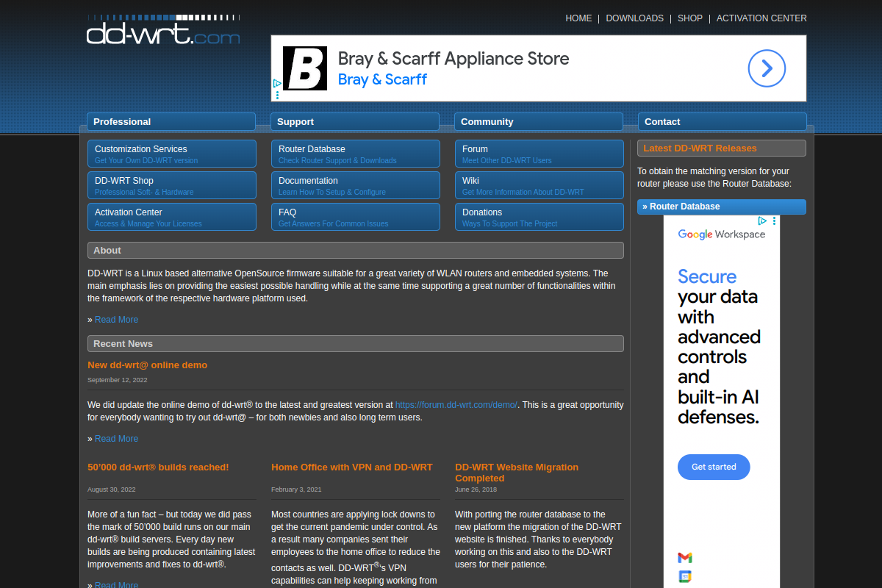This screenshot has height=588, width=882.
Task: Open Wiki button
Action: (x=539, y=185)
